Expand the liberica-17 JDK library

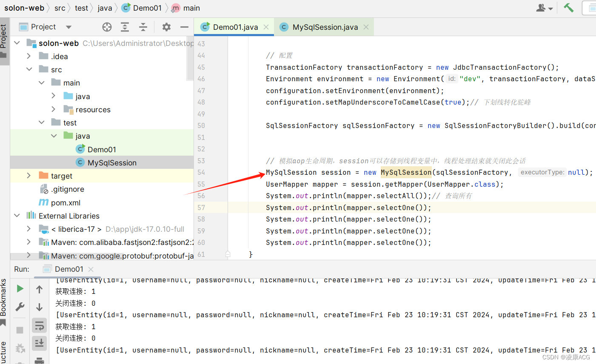(29, 229)
